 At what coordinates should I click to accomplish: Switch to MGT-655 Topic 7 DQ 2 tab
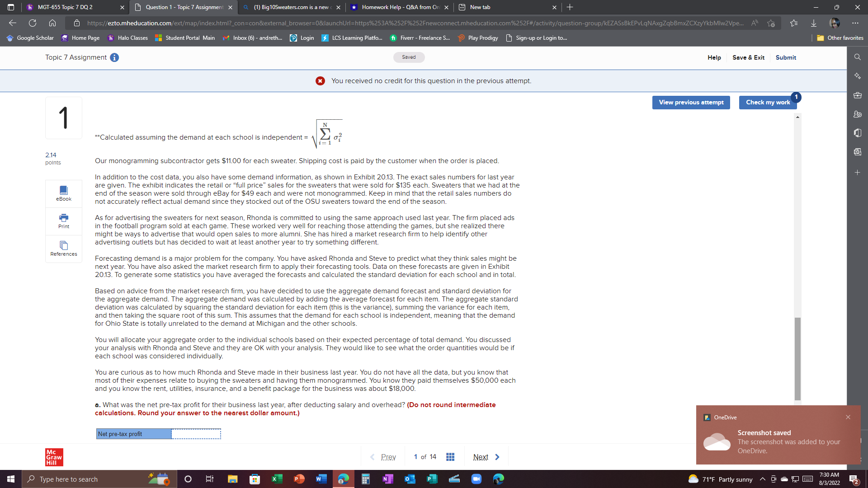pos(66,7)
